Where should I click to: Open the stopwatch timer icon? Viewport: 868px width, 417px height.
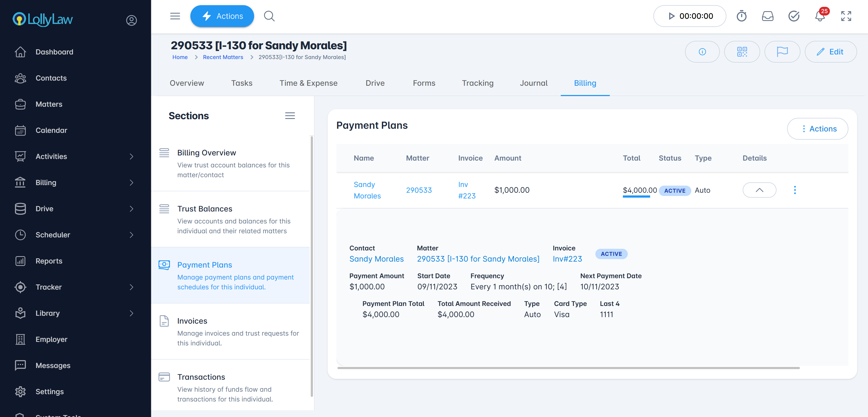[x=741, y=16]
